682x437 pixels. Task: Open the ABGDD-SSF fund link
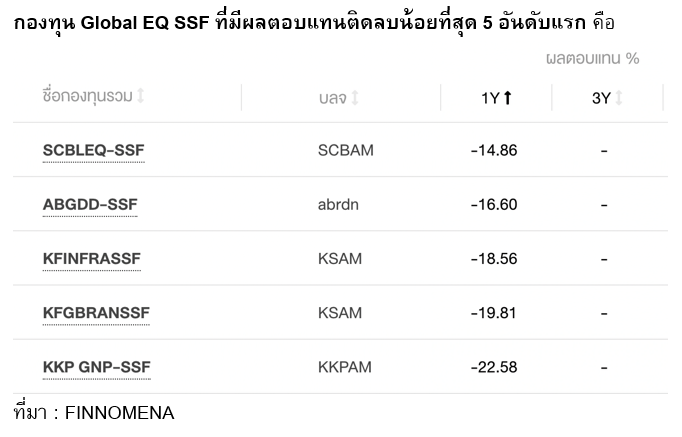coord(90,204)
